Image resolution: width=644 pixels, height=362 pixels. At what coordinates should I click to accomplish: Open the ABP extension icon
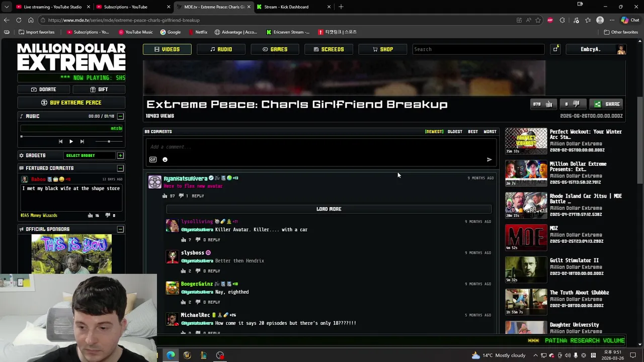pos(550,20)
